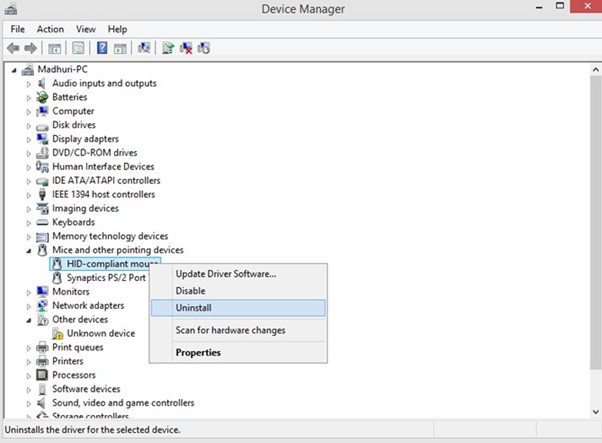Image resolution: width=602 pixels, height=443 pixels.
Task: Select the Synaptics PS/2 Port device
Action: tap(106, 278)
